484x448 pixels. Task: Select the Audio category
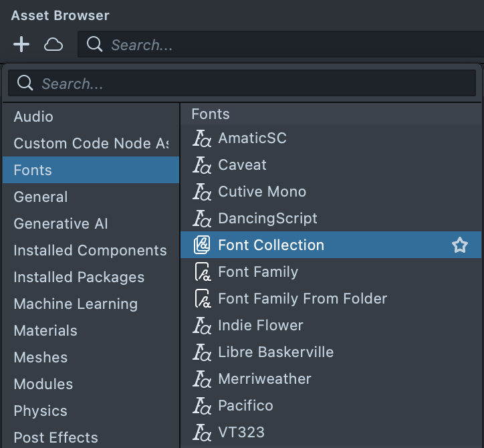click(33, 116)
